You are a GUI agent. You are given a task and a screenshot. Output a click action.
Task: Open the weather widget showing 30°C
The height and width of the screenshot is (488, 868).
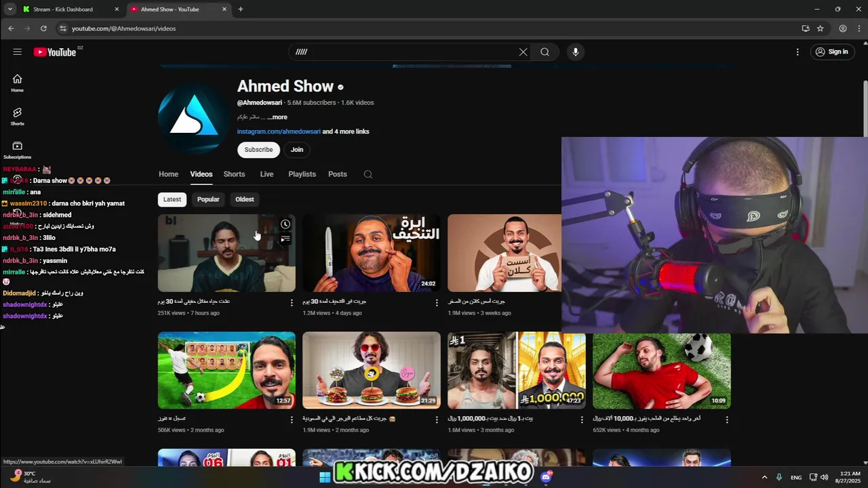click(30, 477)
